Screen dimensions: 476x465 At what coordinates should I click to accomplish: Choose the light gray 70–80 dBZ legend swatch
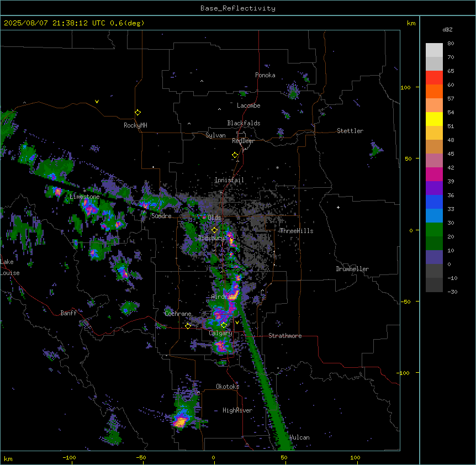pyautogui.click(x=434, y=50)
